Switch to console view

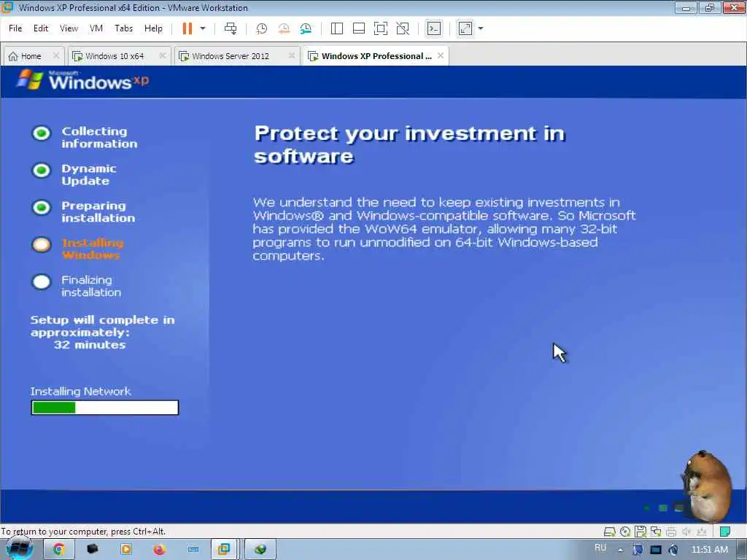point(433,28)
